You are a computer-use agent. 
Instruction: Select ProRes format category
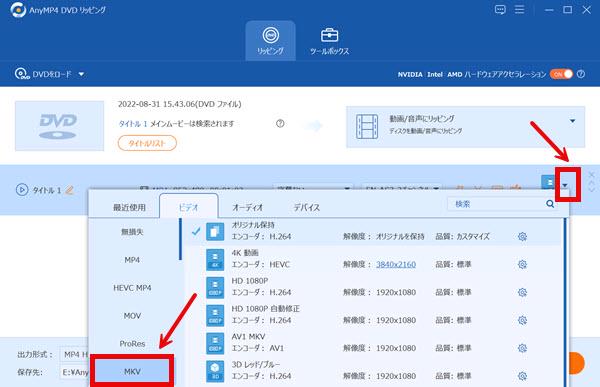pyautogui.click(x=132, y=344)
